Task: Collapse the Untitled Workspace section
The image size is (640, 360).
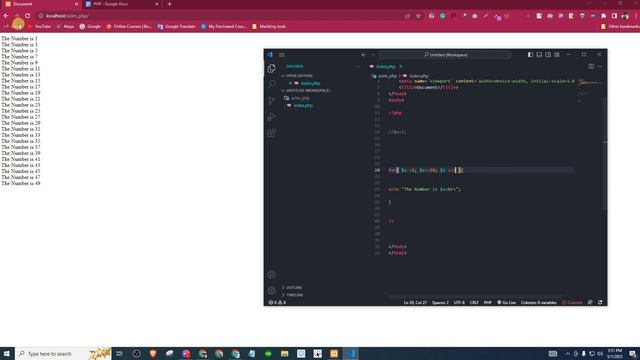Action: point(306,91)
